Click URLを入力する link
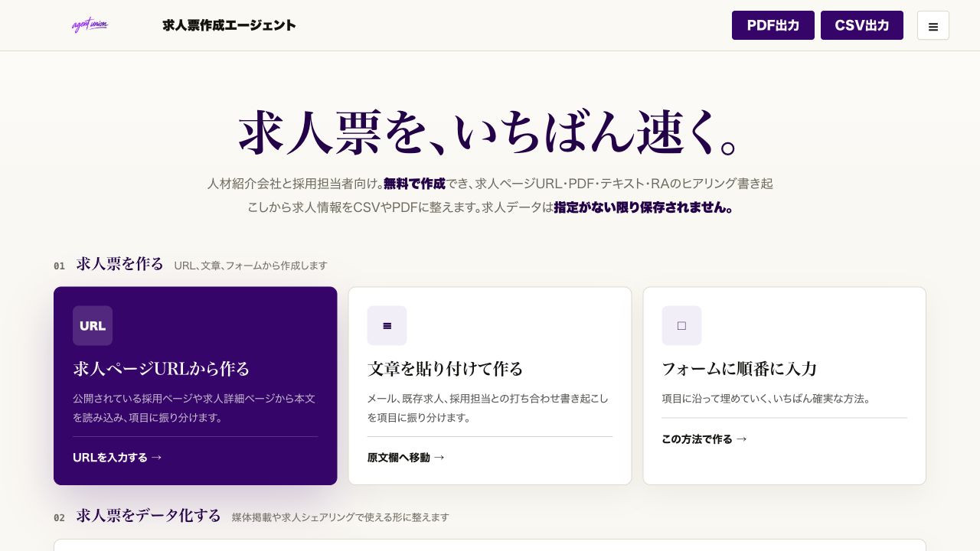This screenshot has width=980, height=551. click(118, 457)
